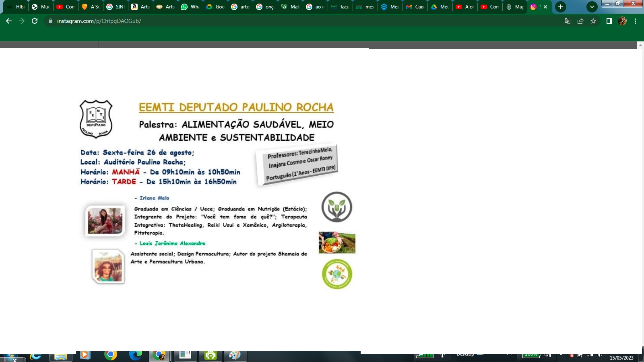Click the share page icon
This screenshot has width=644, height=362.
pyautogui.click(x=580, y=21)
